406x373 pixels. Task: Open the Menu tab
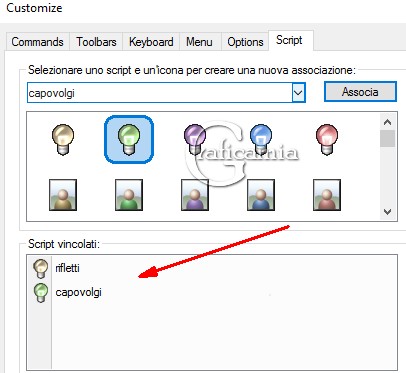coord(199,42)
